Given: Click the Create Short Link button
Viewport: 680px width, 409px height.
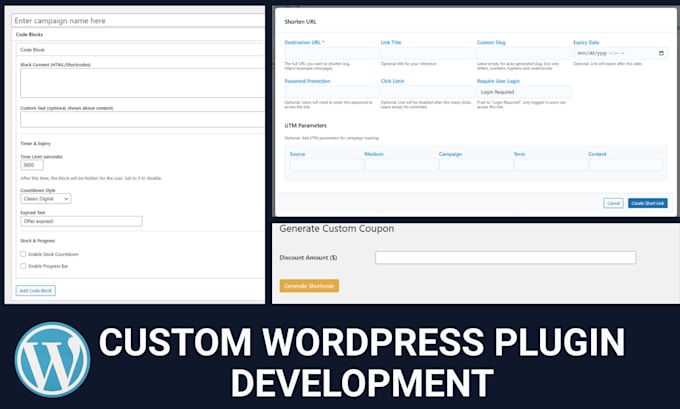Looking at the screenshot, I should click(647, 203).
